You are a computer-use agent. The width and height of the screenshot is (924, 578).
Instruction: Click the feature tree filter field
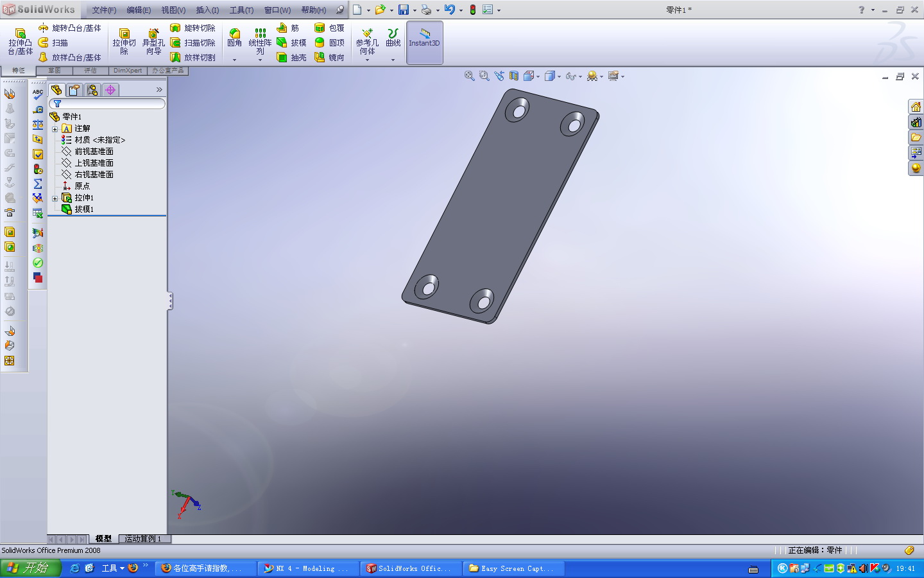pos(107,103)
